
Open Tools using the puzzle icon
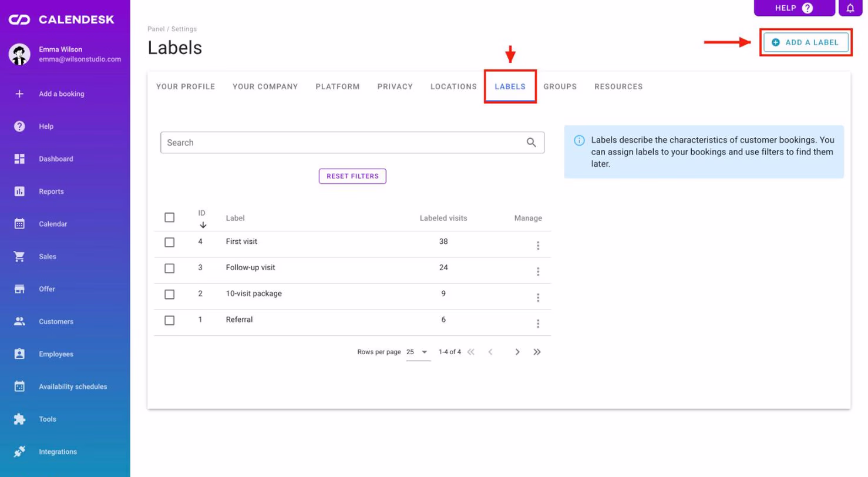(19, 419)
